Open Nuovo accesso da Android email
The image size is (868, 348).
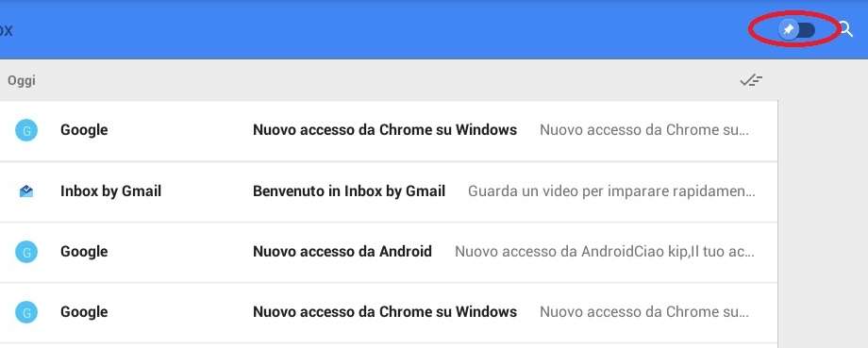click(388, 252)
